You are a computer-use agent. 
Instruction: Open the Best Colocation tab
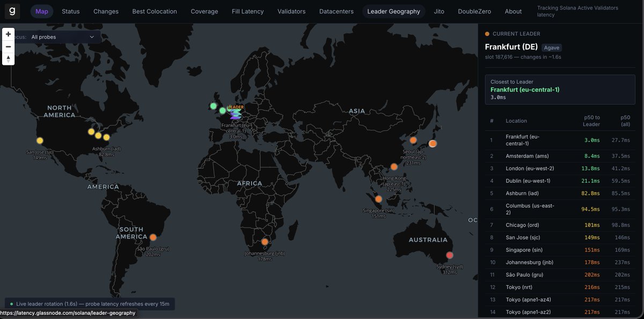tap(155, 11)
